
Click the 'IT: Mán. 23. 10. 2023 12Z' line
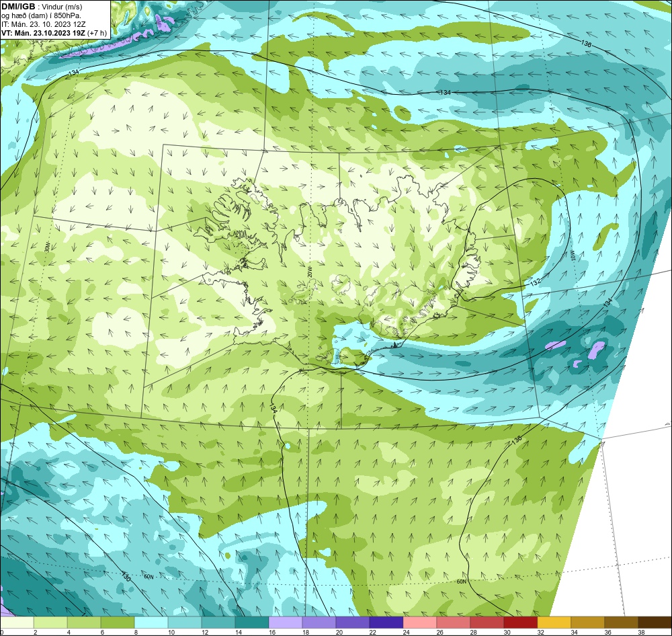43,24
